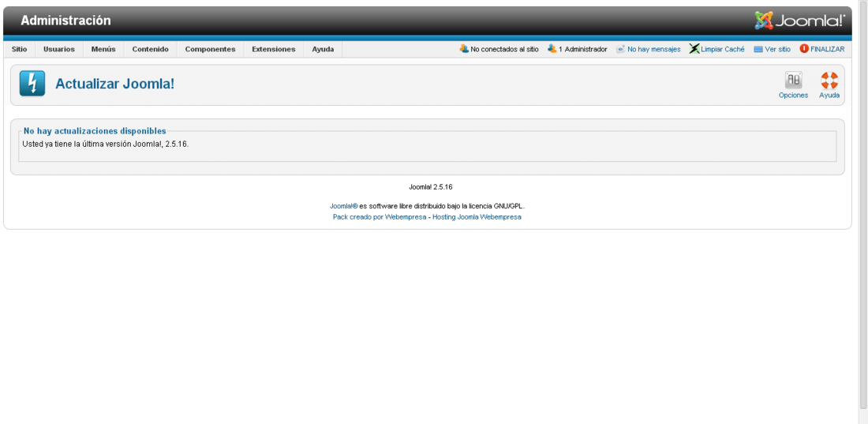Viewport: 868px width, 424px height.
Task: Open the Usuarios menu
Action: pyautogui.click(x=59, y=49)
